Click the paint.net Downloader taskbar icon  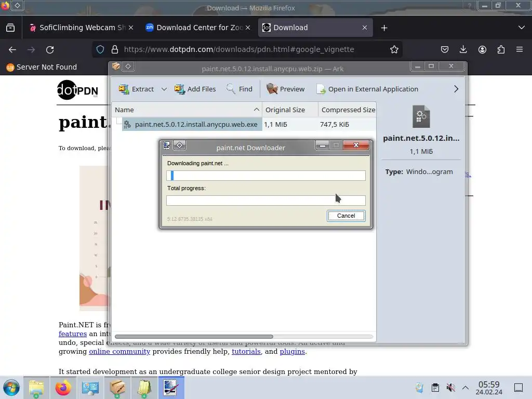(171, 388)
